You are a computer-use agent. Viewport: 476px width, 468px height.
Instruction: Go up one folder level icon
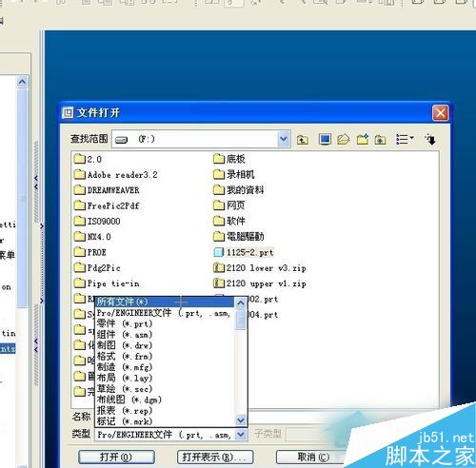coord(302,140)
